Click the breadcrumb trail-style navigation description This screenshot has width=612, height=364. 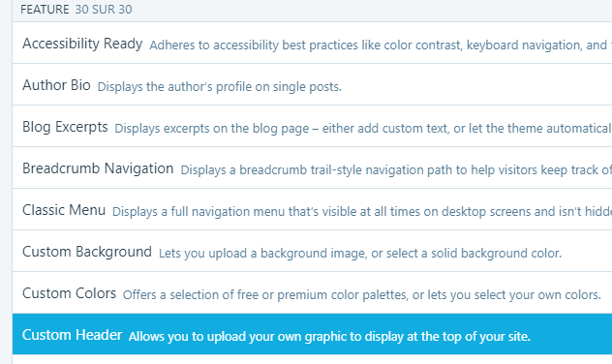click(396, 170)
